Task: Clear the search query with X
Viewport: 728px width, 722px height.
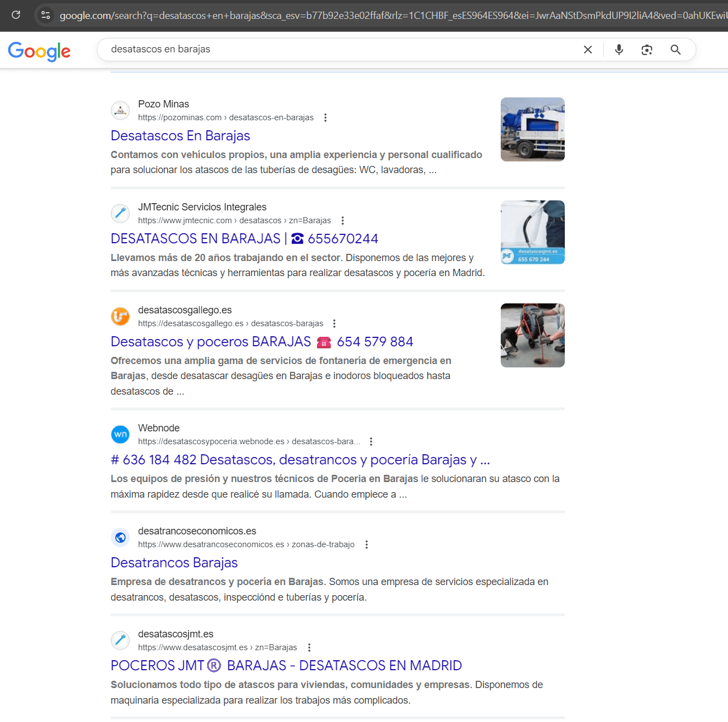Action: (588, 50)
